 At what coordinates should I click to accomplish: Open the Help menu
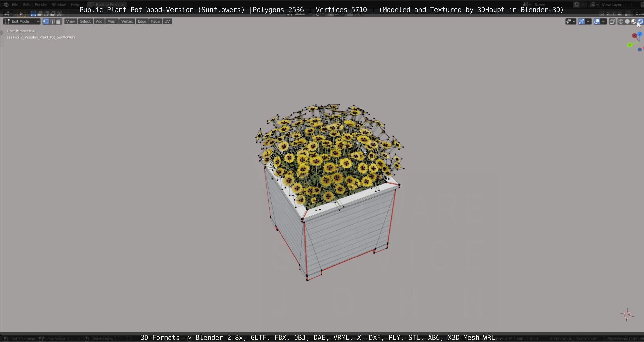pos(75,4)
